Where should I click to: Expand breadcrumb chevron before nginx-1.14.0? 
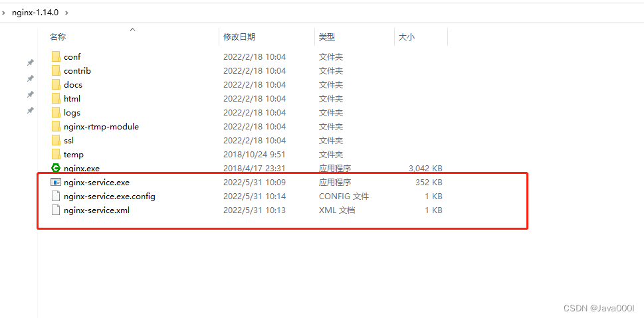[4, 13]
